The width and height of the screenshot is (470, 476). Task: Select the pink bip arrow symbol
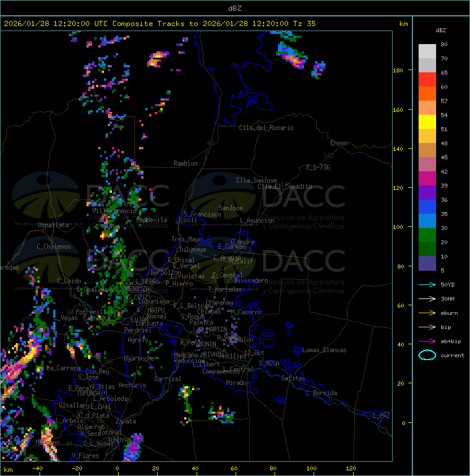click(427, 327)
